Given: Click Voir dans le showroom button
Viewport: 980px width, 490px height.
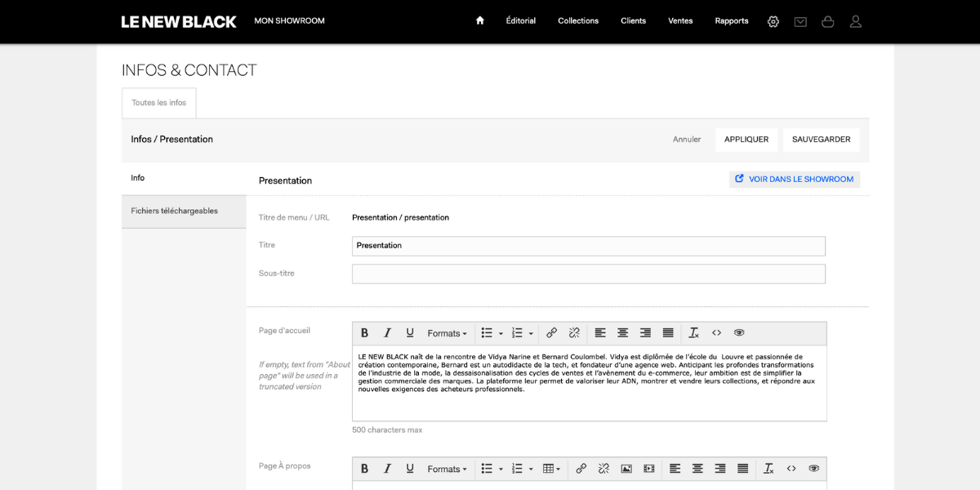Looking at the screenshot, I should click(795, 180).
